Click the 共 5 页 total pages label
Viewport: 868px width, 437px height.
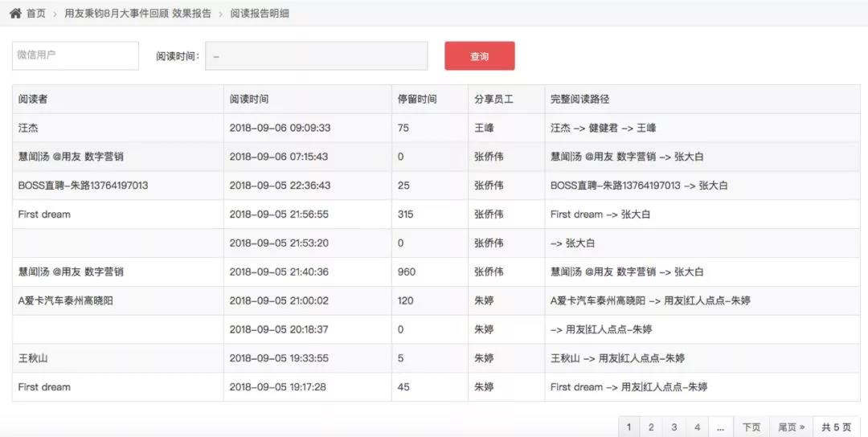pos(837,427)
